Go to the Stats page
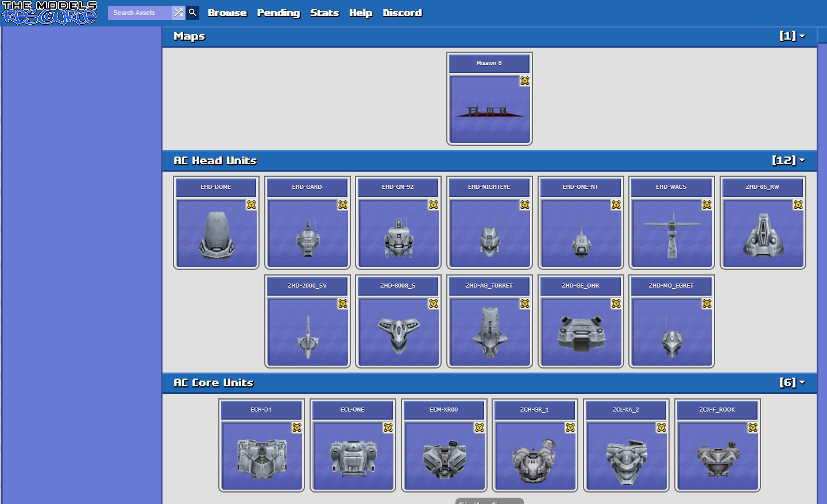This screenshot has width=827, height=504. (324, 13)
